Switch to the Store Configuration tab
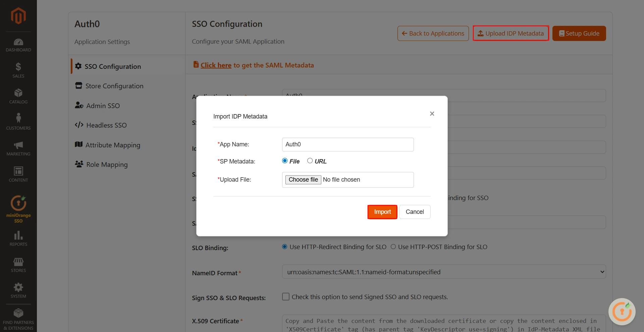Image resolution: width=644 pixels, height=332 pixels. tap(114, 86)
